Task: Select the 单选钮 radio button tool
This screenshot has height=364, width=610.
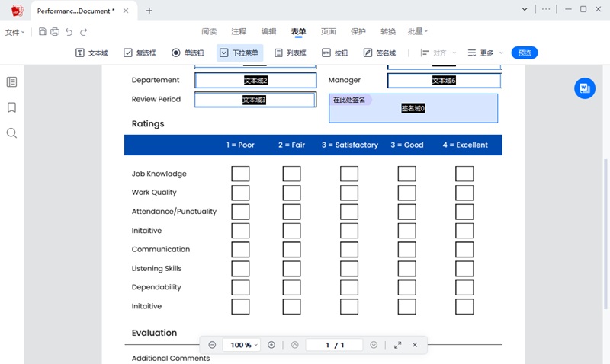Action: (x=188, y=53)
